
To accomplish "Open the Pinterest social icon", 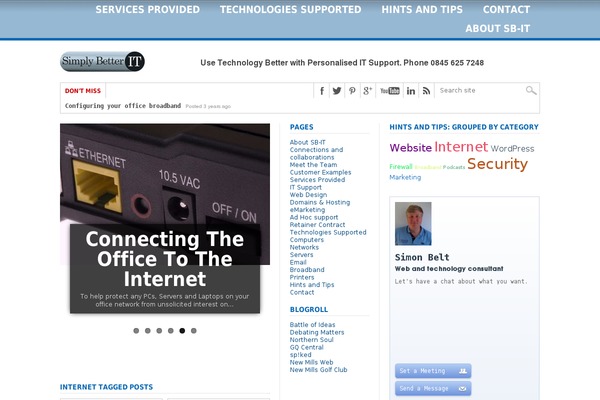I will click(352, 91).
